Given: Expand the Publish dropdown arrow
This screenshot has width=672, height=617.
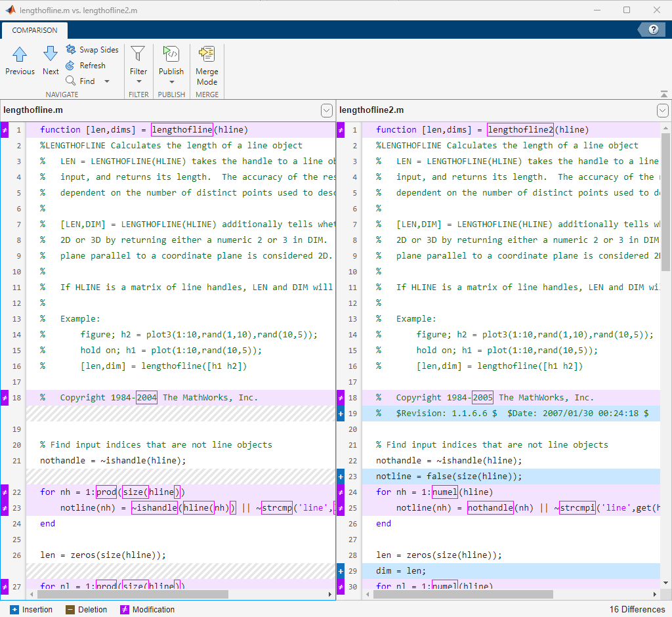Looking at the screenshot, I should tap(171, 82).
